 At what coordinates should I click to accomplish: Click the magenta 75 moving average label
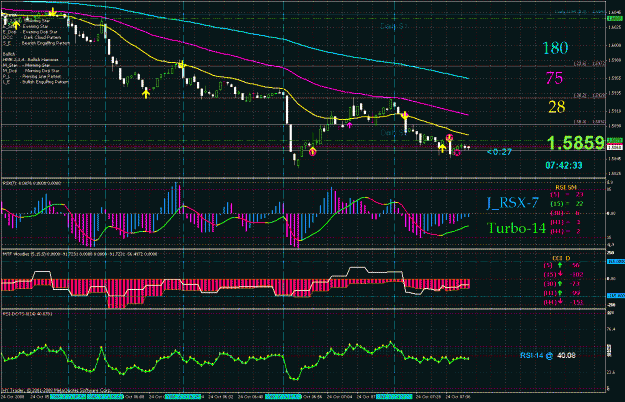coord(554,78)
